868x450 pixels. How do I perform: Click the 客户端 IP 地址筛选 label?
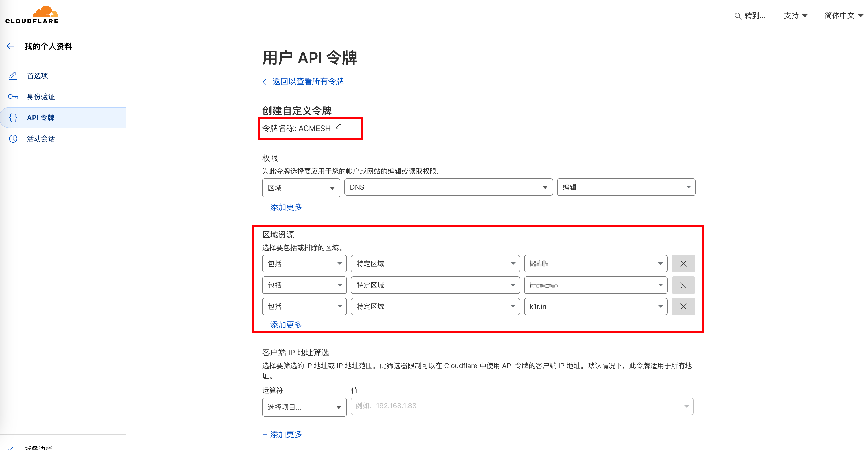pos(296,353)
